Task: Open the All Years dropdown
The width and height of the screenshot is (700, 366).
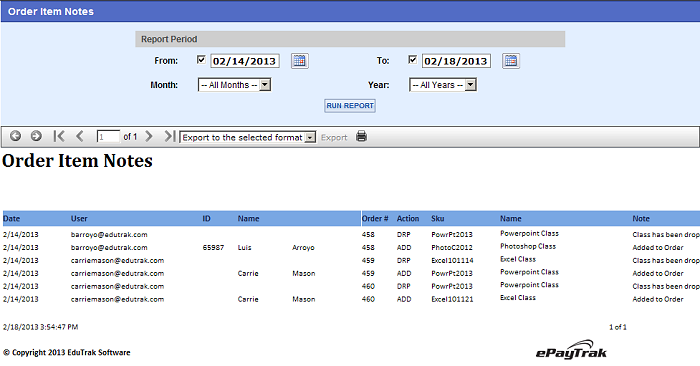Action: click(x=443, y=85)
